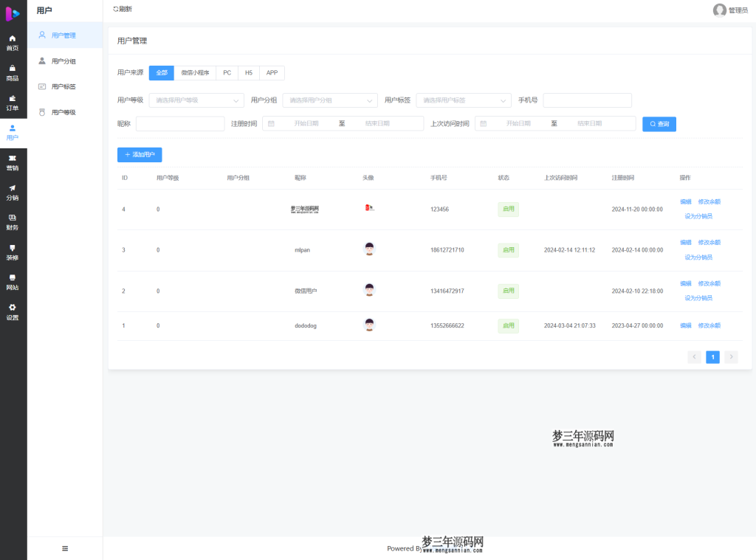Click the blue 查询 search button
The height and width of the screenshot is (560, 756).
pyautogui.click(x=659, y=124)
